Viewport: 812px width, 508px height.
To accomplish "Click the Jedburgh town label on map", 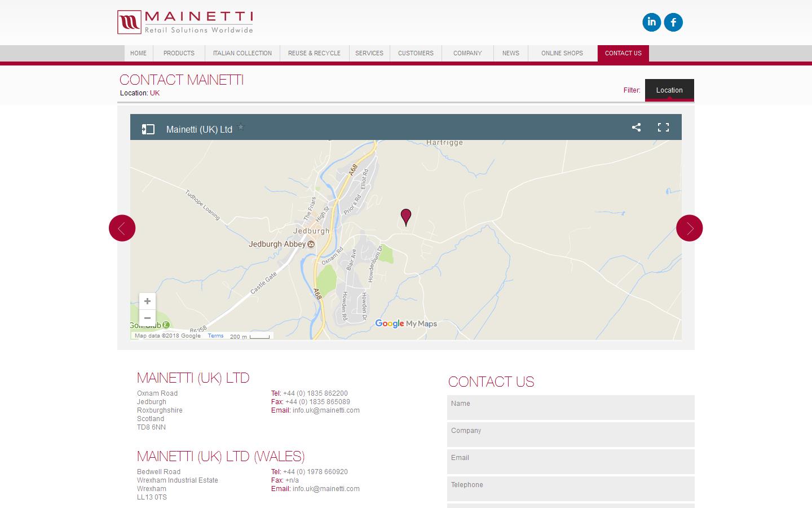I will click(311, 231).
